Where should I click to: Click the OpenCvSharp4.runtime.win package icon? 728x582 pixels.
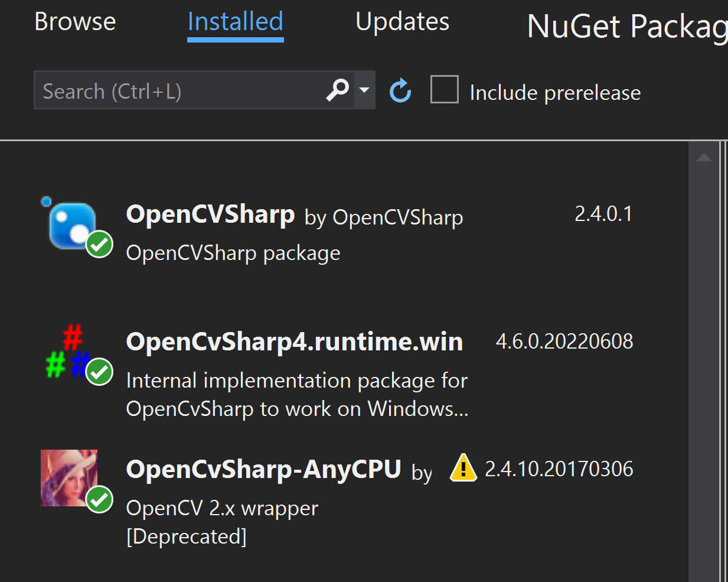68,352
